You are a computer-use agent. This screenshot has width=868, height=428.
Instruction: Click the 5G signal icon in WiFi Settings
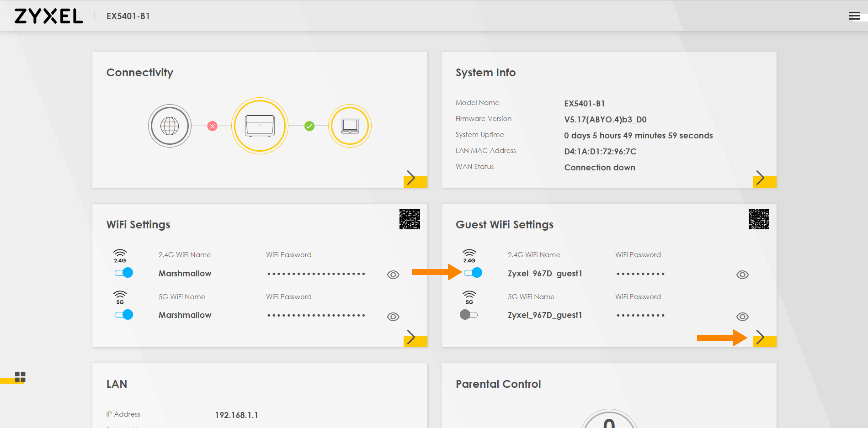(x=120, y=297)
